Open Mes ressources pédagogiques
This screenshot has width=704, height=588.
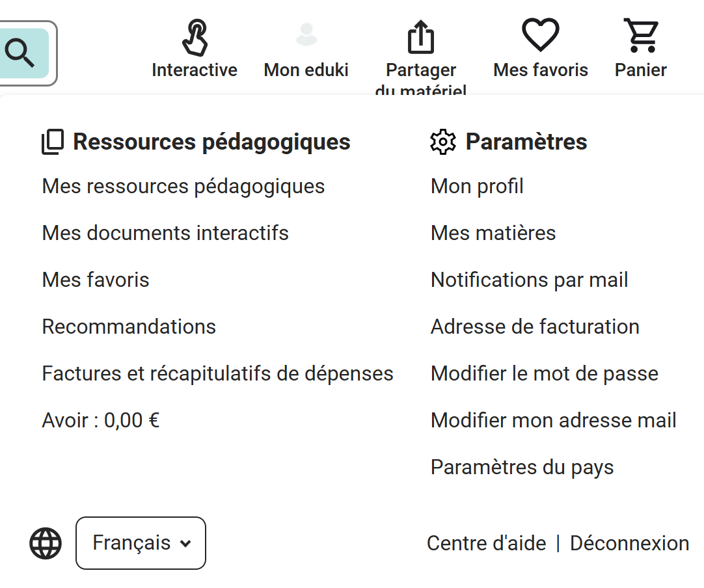pos(183,187)
